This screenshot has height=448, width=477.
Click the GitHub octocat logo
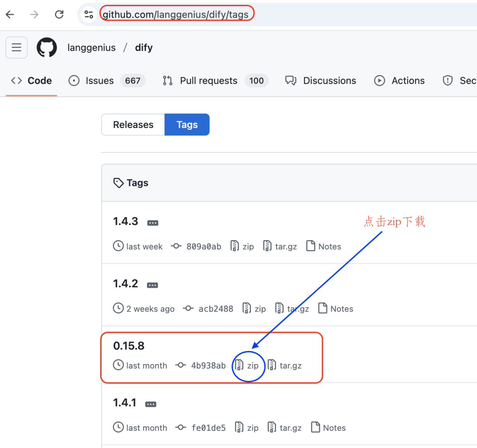click(46, 47)
